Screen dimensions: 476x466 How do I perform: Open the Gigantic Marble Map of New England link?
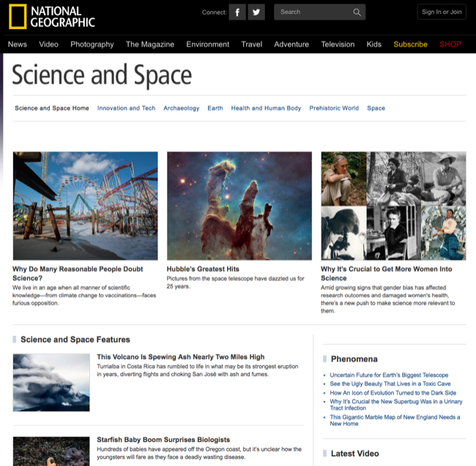[395, 421]
